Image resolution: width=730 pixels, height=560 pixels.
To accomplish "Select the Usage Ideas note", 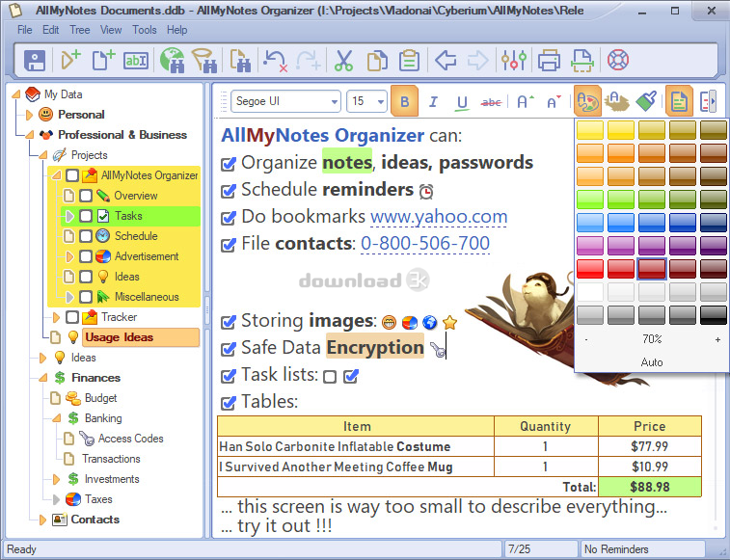I will 141,337.
